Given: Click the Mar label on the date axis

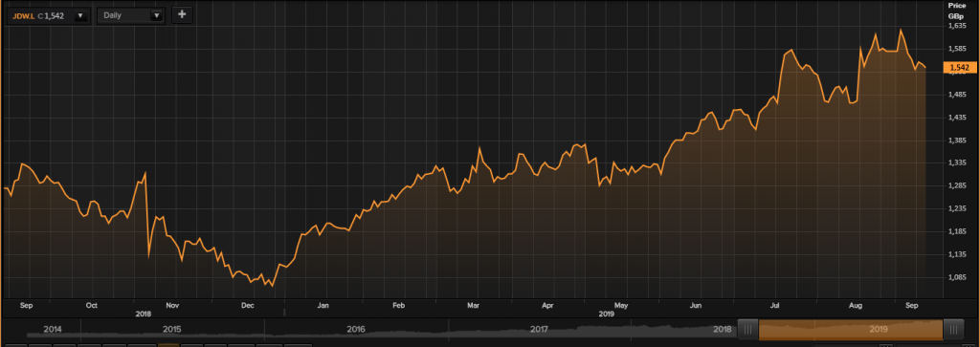Looking at the screenshot, I should click(473, 306).
